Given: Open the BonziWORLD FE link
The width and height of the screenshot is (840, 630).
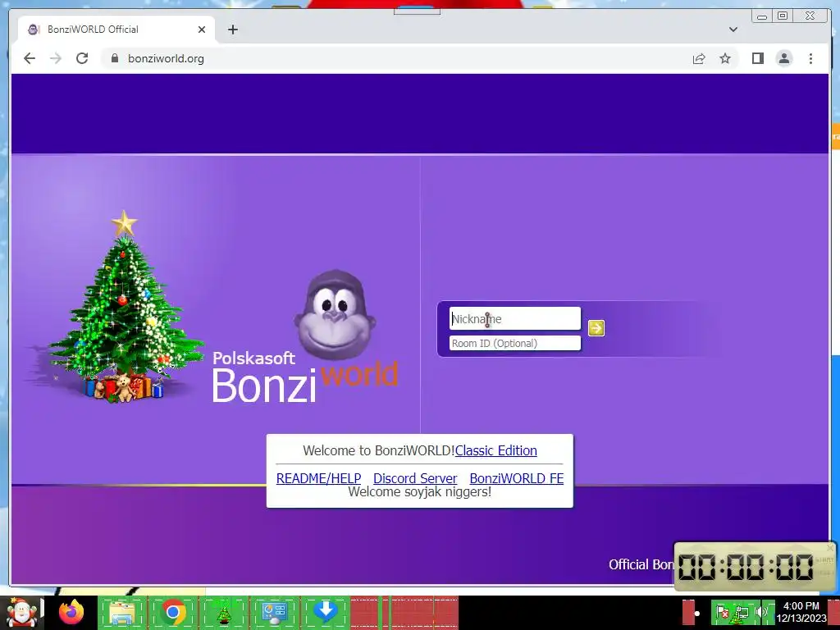Looking at the screenshot, I should pos(517,478).
